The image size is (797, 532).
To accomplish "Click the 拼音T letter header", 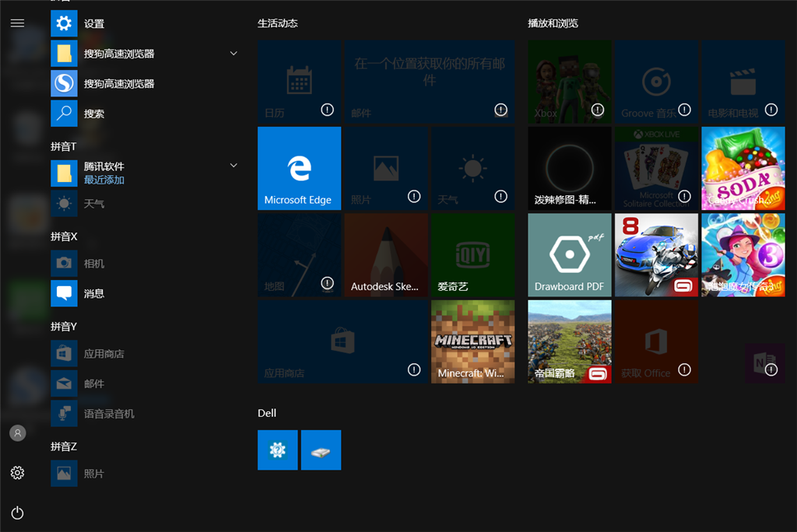I will tap(64, 146).
